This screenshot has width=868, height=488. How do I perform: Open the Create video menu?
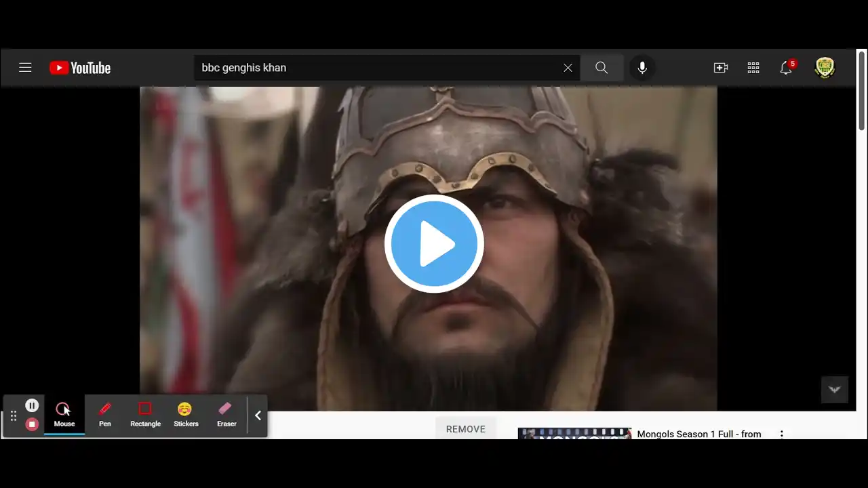coord(721,68)
